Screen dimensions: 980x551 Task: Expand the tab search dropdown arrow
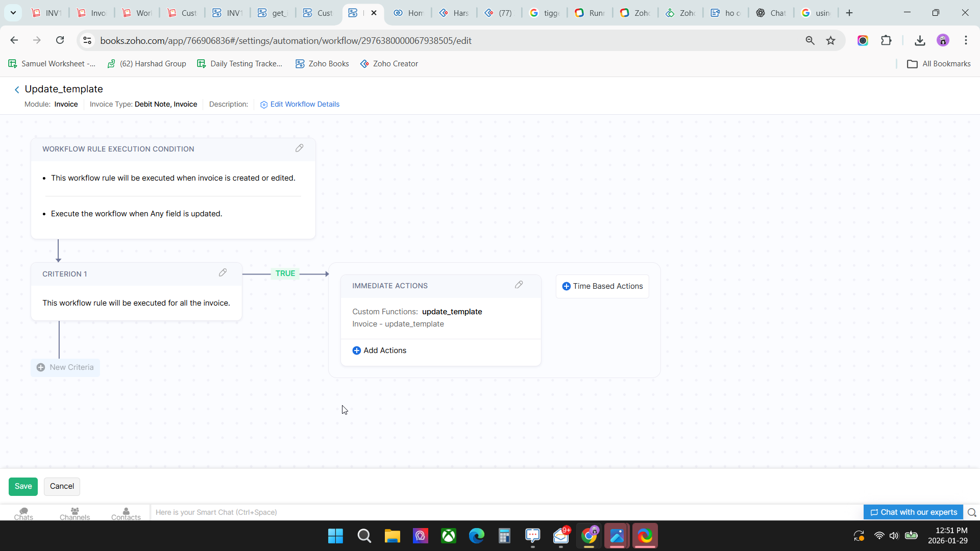pyautogui.click(x=13, y=13)
